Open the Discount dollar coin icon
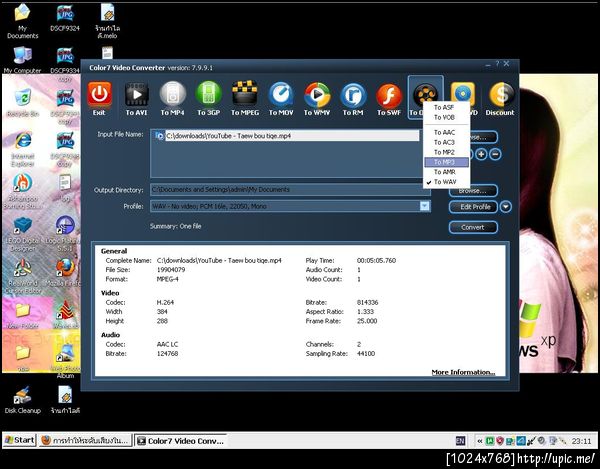The image size is (600, 469). [501, 94]
